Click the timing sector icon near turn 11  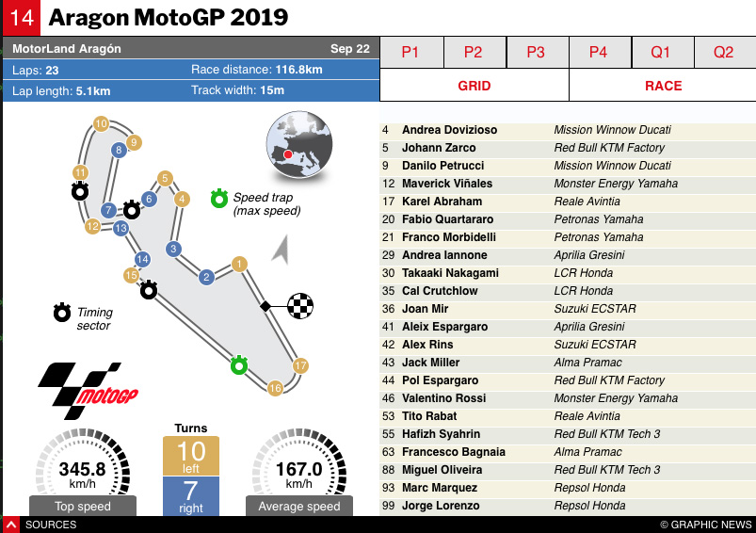click(80, 191)
